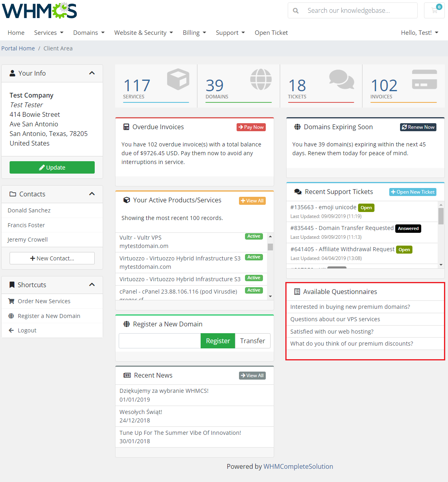The height and width of the screenshot is (482, 448).
Task: Click the Available Questionnaires list icon
Action: [x=297, y=292]
